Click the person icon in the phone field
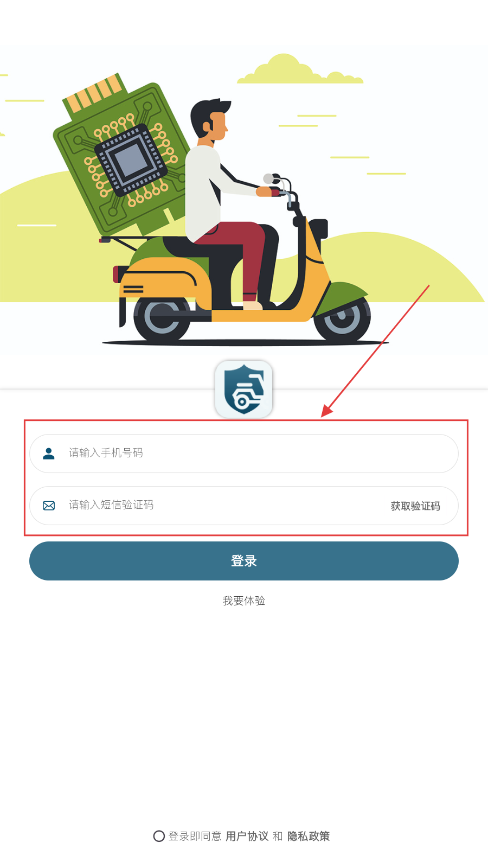 (49, 454)
